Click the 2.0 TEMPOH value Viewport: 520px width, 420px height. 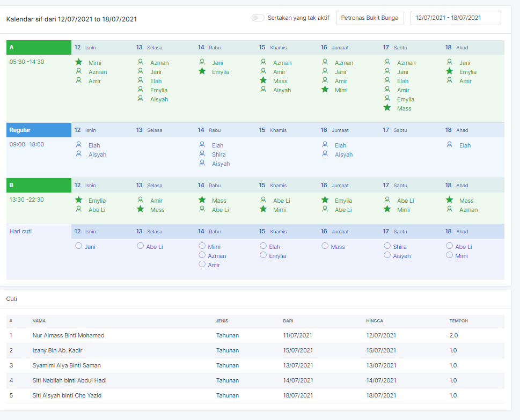453,335
